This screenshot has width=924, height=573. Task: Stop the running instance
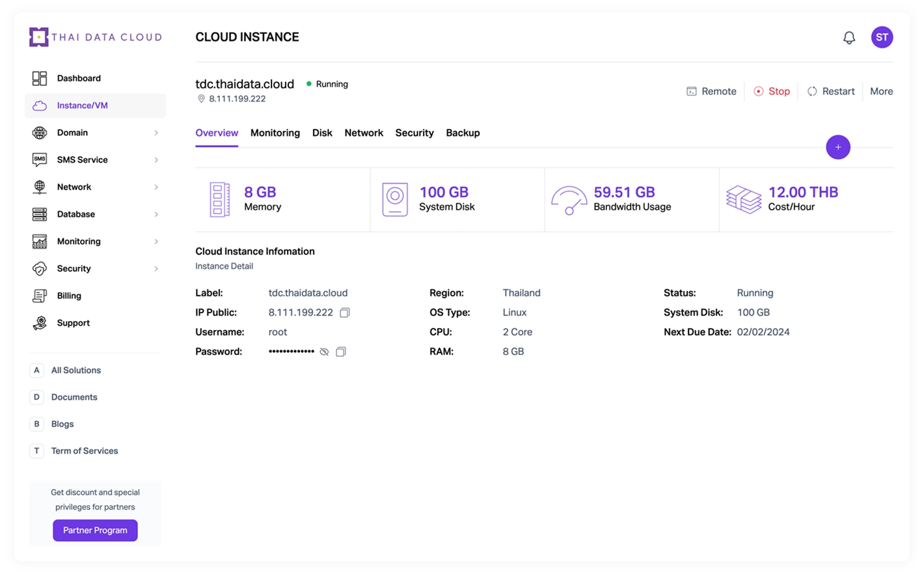click(x=772, y=92)
